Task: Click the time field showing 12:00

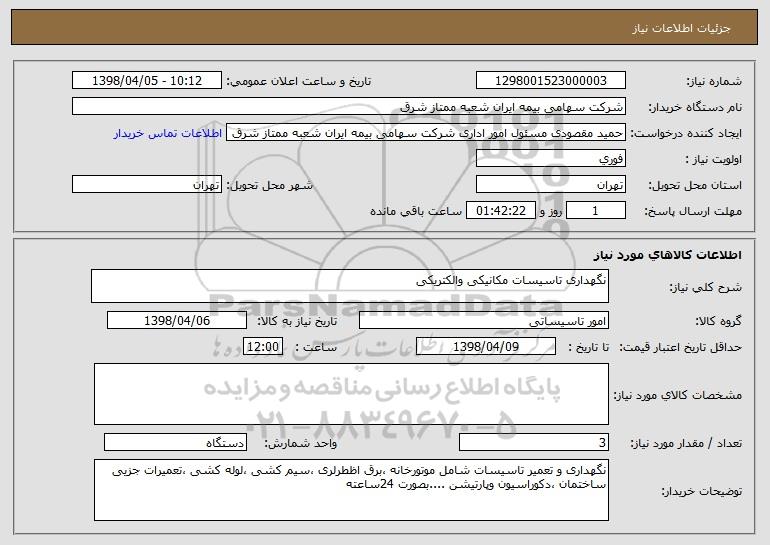Action: [x=263, y=347]
